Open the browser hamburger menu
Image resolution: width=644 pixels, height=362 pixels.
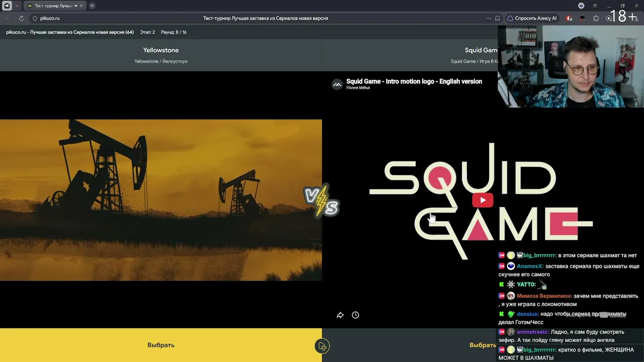(595, 6)
